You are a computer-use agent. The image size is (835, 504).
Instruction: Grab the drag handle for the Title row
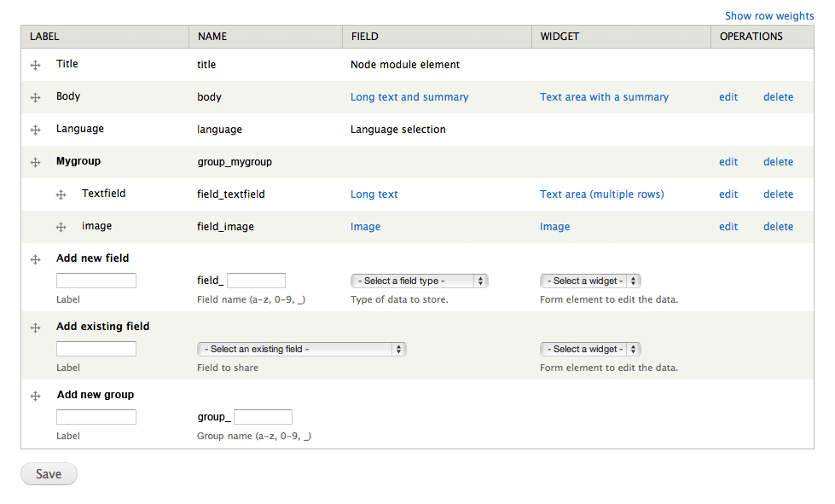[x=35, y=64]
